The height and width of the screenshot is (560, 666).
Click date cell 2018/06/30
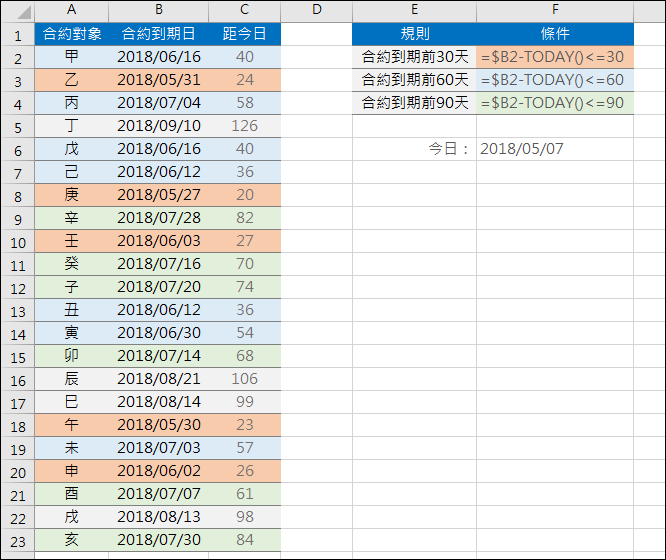[158, 333]
